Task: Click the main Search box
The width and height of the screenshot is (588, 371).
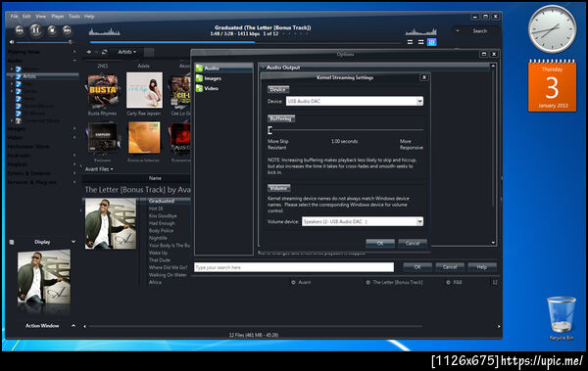Action: 476,30
